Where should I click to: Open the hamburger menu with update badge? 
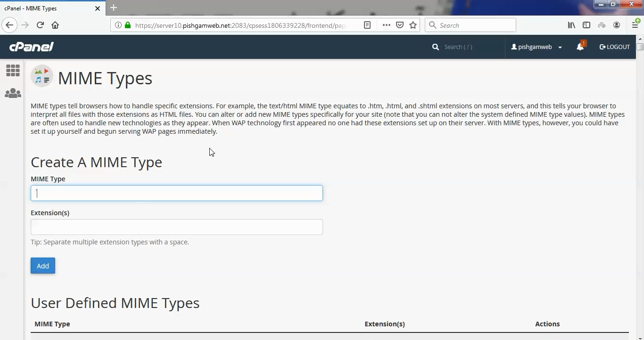(x=635, y=25)
